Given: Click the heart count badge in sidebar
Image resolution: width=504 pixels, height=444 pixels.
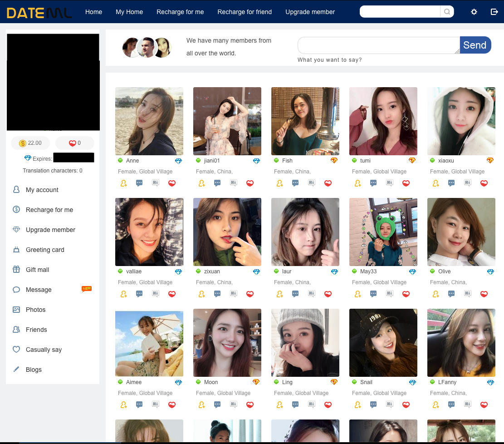Looking at the screenshot, I should pos(75,143).
